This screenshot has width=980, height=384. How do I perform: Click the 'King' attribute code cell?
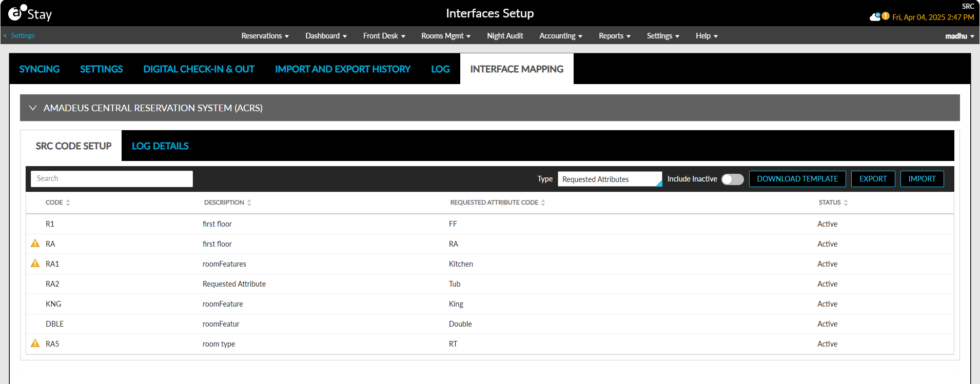point(456,304)
